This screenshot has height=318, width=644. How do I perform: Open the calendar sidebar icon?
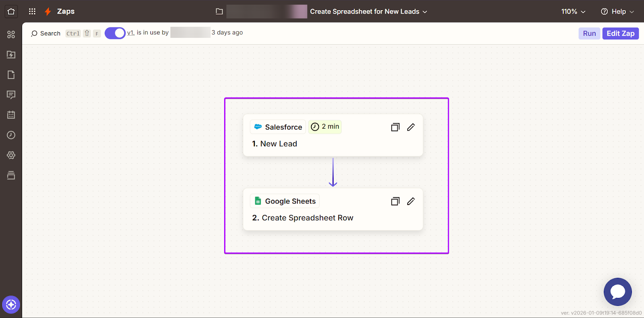click(x=11, y=115)
